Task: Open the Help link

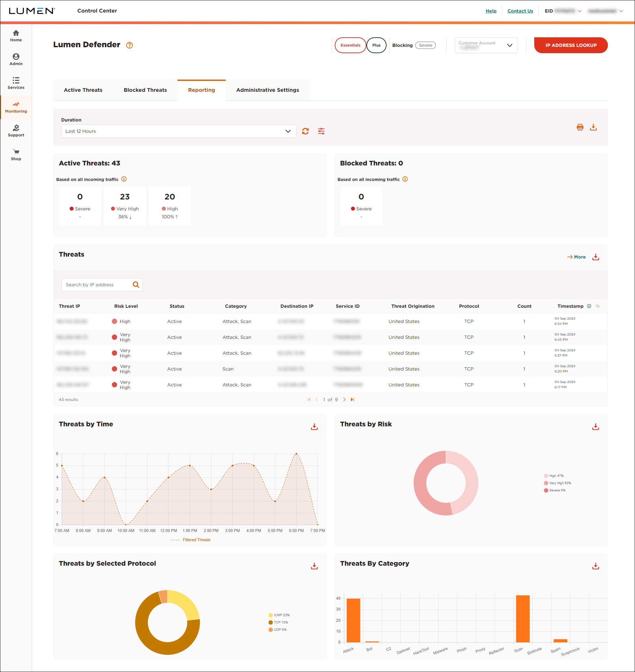Action: [x=491, y=11]
